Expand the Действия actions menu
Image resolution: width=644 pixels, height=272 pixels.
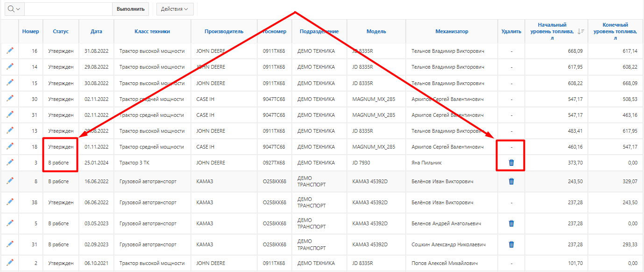(x=175, y=9)
